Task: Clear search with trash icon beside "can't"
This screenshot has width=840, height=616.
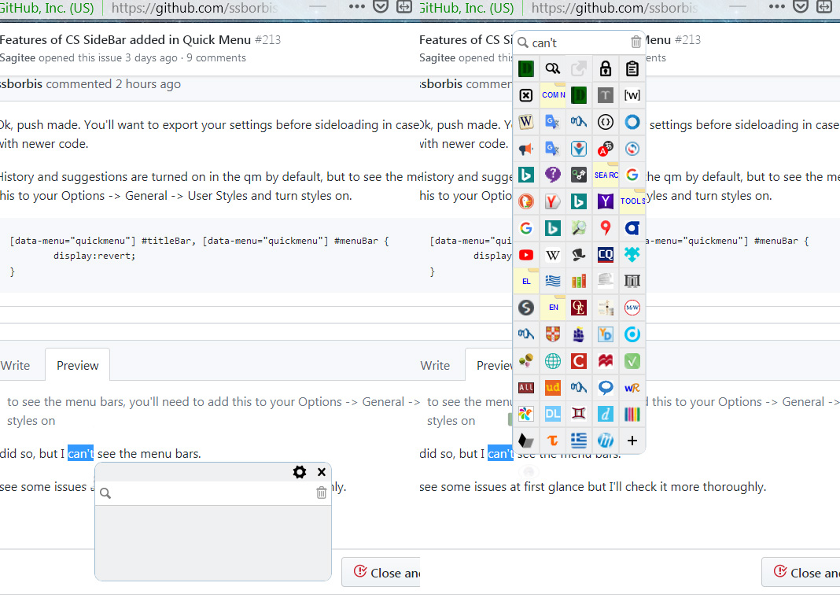Action: pos(636,42)
